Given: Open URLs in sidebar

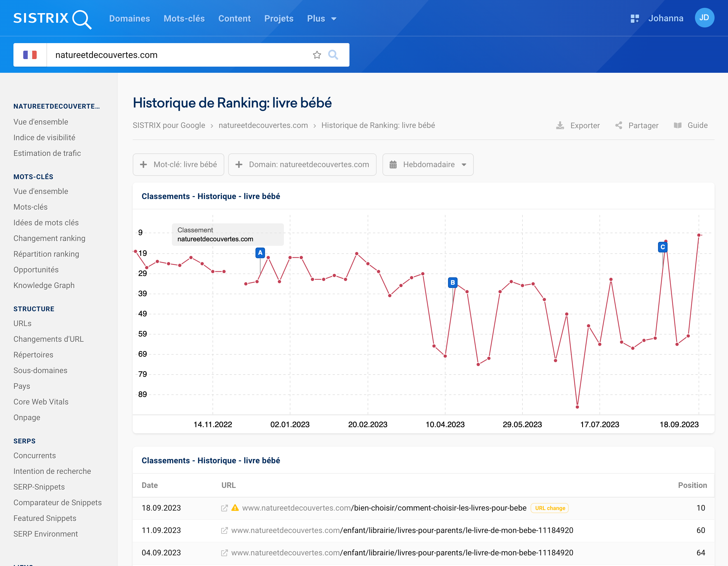Looking at the screenshot, I should tap(22, 323).
